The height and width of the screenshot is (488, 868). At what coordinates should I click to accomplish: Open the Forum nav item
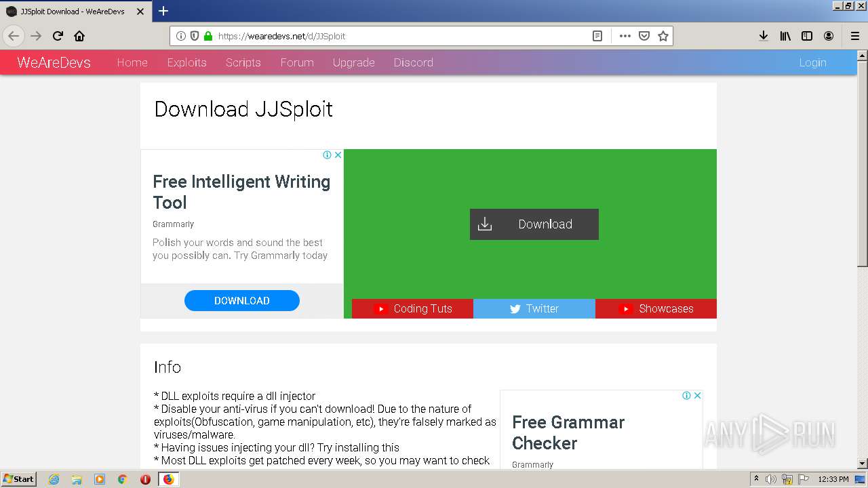[297, 62]
